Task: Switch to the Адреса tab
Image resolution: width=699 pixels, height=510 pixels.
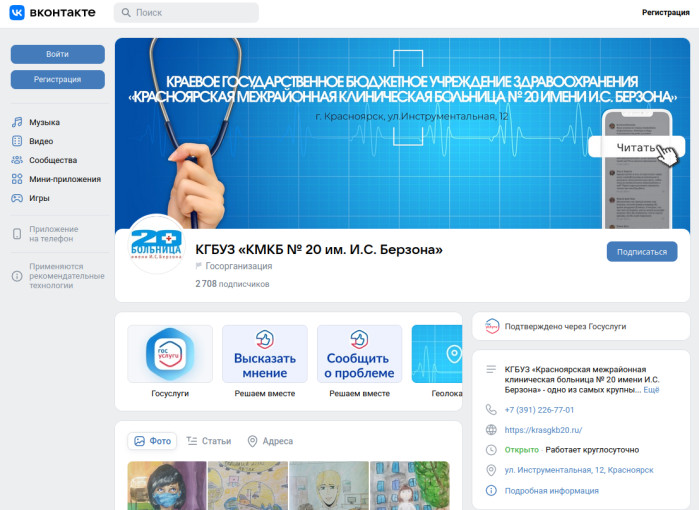Action: point(270,441)
